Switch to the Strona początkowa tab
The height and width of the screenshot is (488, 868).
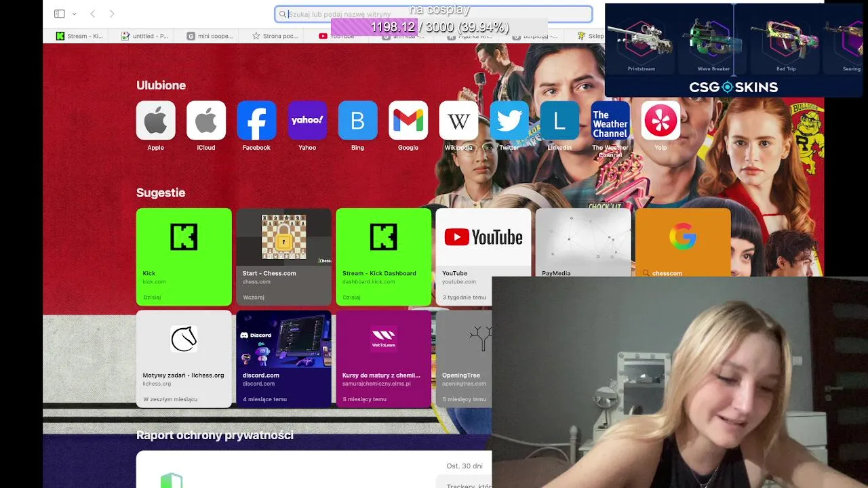point(275,36)
